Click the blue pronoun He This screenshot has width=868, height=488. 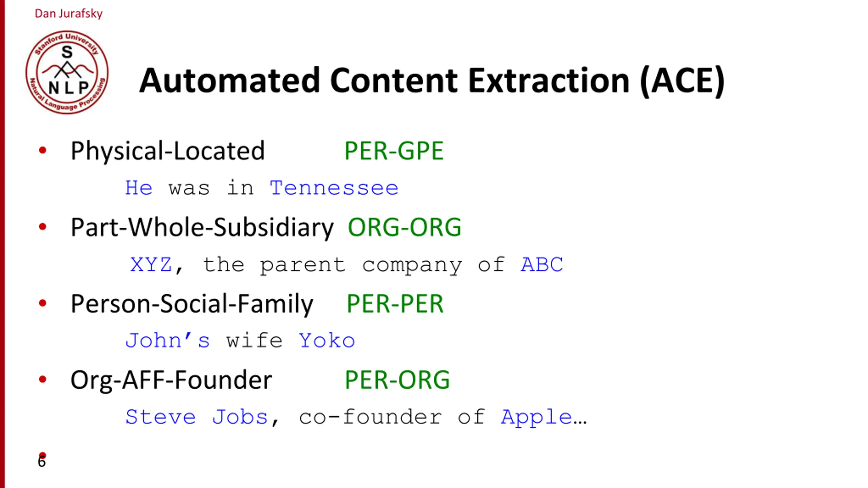[x=139, y=188]
